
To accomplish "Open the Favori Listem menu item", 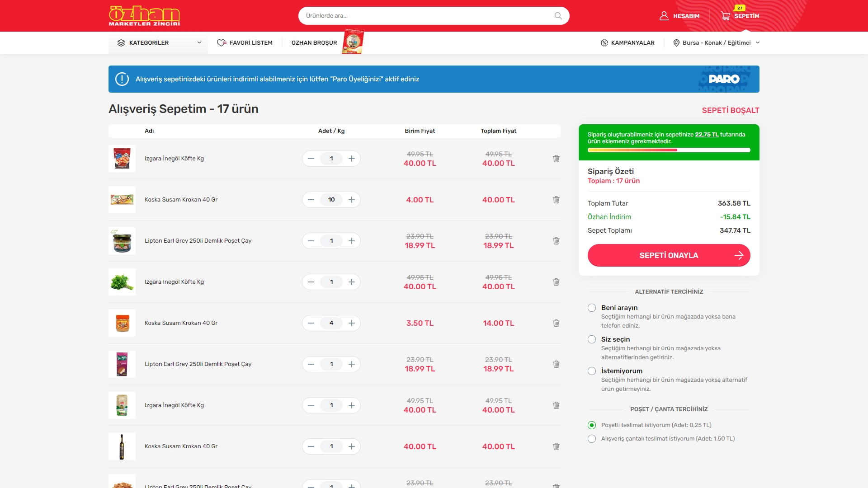I will click(x=245, y=43).
